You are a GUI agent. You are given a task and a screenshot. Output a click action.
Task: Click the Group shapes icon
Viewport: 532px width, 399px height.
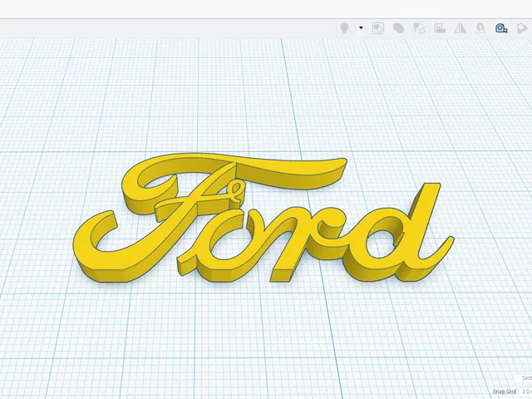point(398,28)
